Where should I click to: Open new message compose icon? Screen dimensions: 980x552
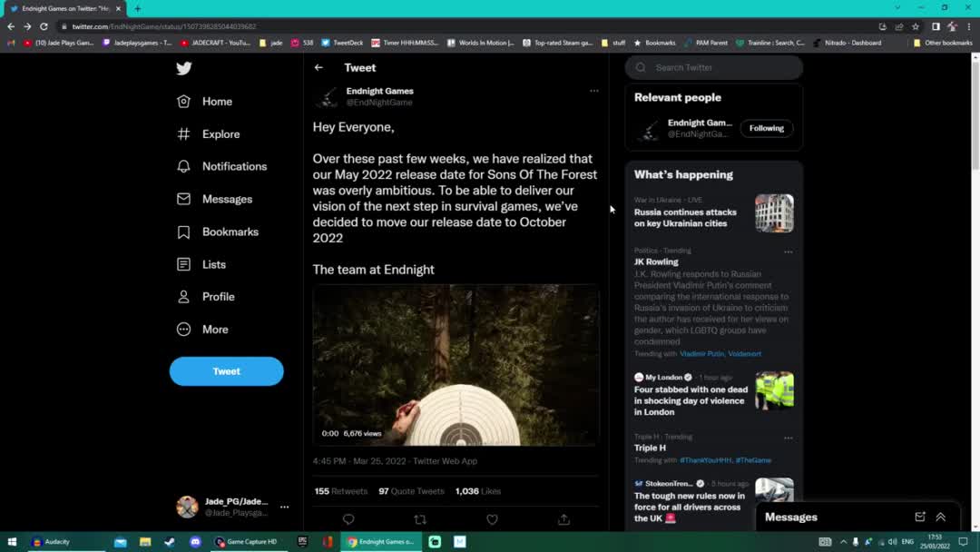(920, 517)
